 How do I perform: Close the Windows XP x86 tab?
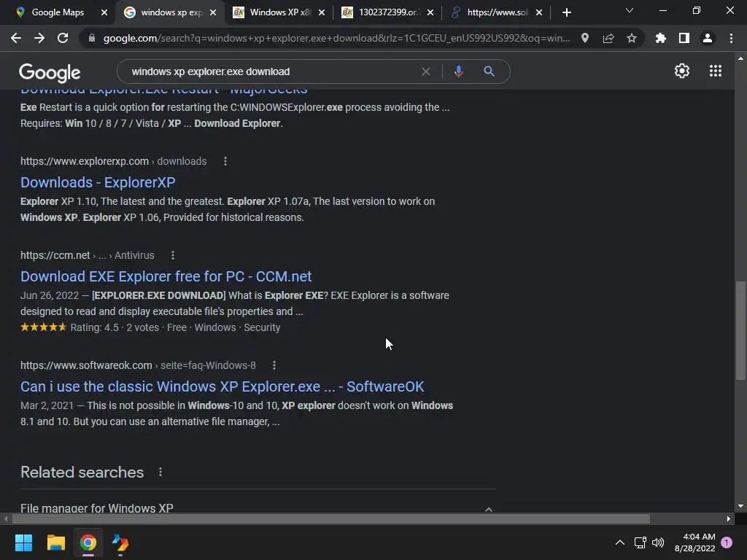point(322,12)
